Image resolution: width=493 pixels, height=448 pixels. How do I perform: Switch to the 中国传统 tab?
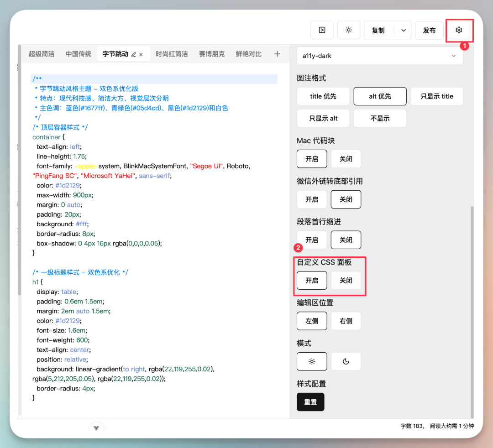click(79, 54)
